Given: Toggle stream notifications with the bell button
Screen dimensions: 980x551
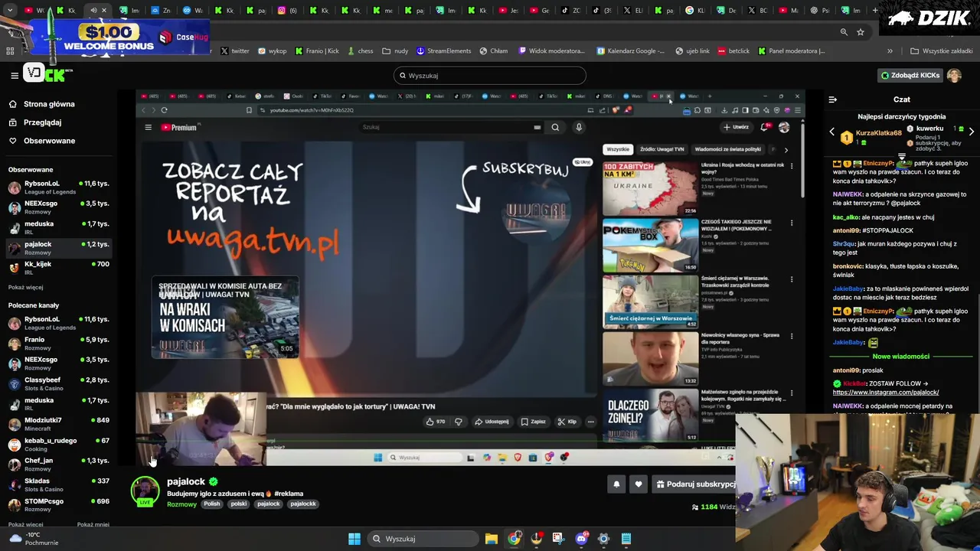Looking at the screenshot, I should point(616,484).
